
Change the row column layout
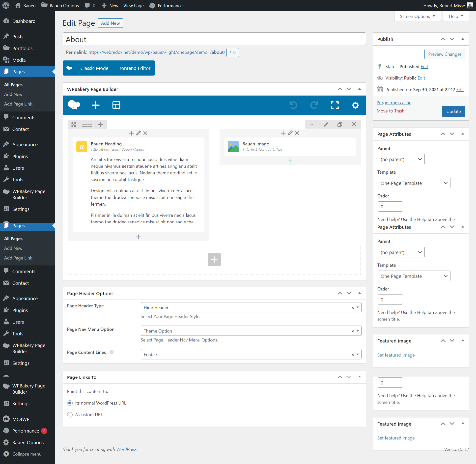pos(87,124)
